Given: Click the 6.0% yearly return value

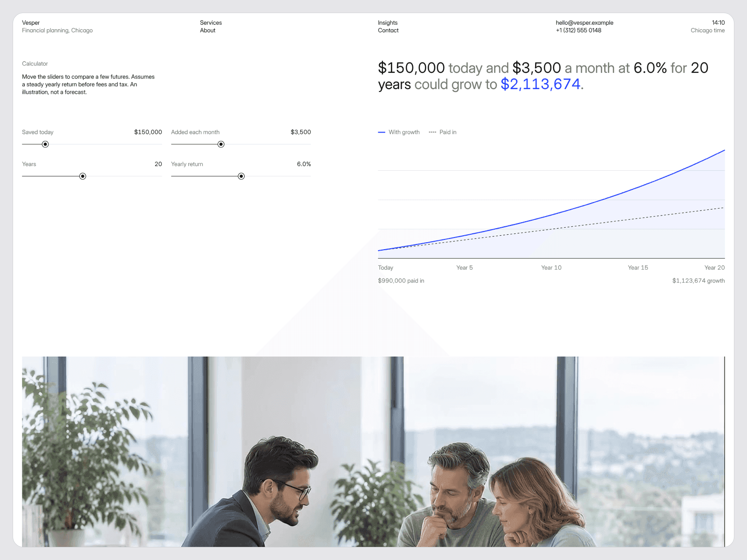Looking at the screenshot, I should [x=304, y=164].
